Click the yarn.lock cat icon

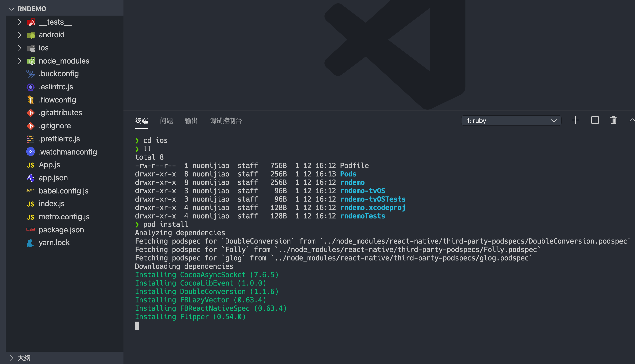(31, 243)
